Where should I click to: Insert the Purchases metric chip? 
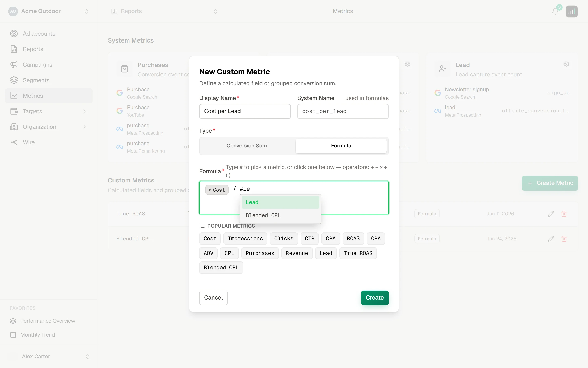[x=260, y=253]
